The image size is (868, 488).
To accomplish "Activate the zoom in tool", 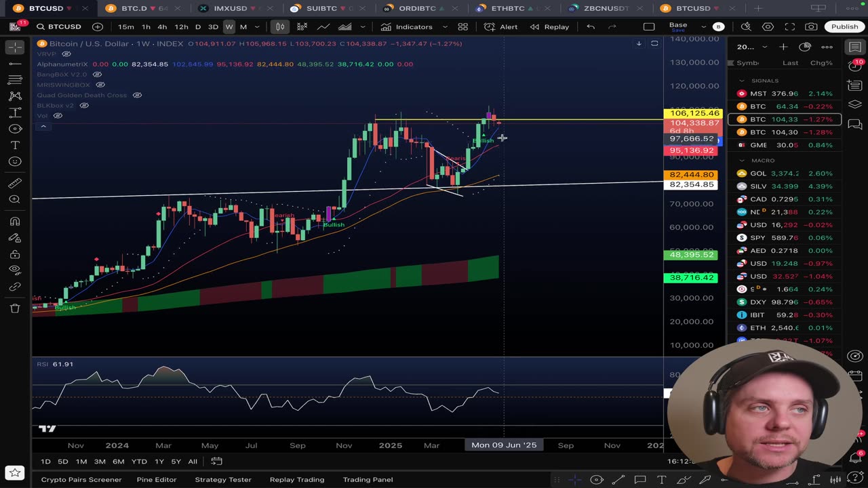I will (x=15, y=200).
